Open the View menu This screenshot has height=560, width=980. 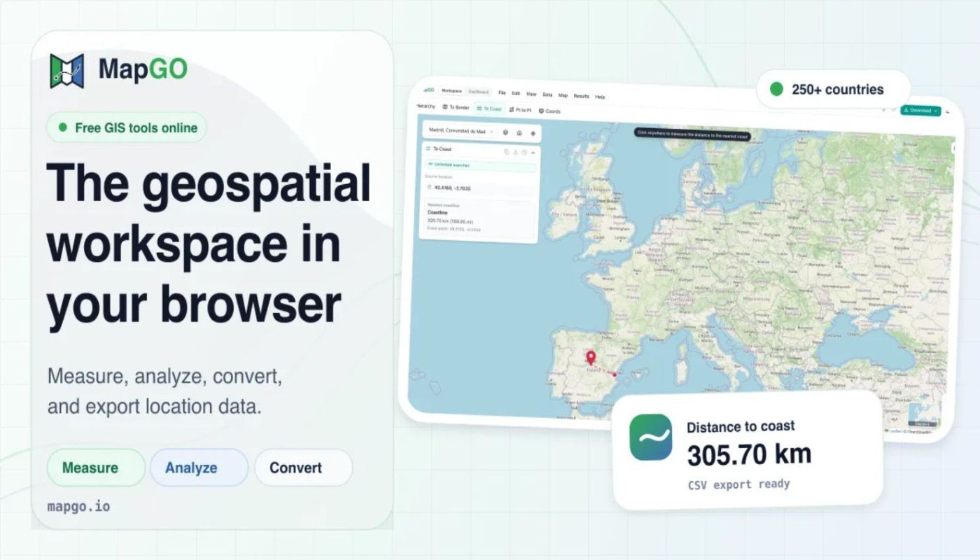tap(531, 94)
